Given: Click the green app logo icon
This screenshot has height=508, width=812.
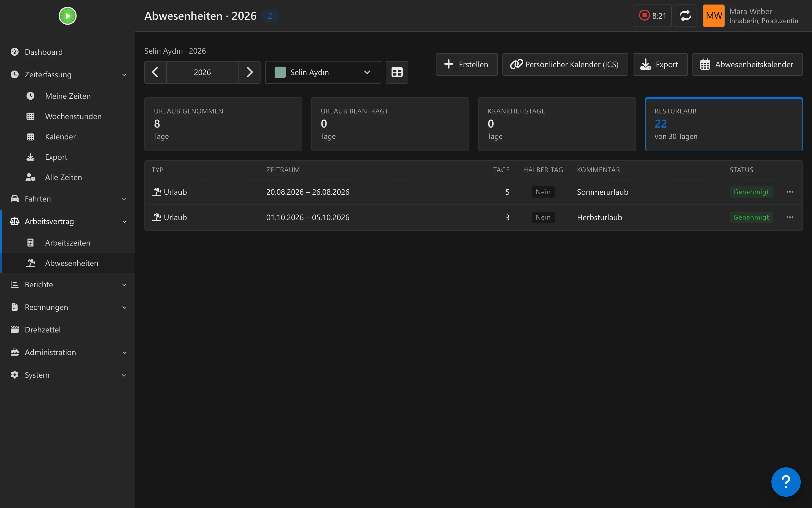Looking at the screenshot, I should pos(67,16).
